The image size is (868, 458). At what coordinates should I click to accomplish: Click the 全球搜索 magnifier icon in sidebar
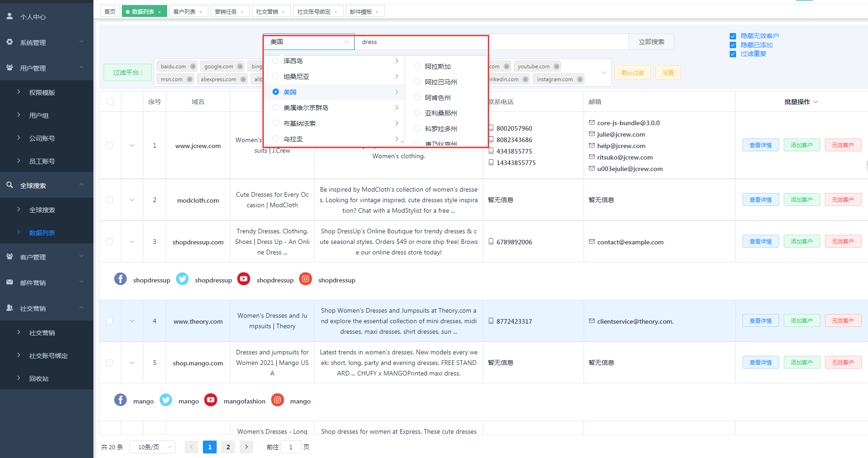coord(10,185)
